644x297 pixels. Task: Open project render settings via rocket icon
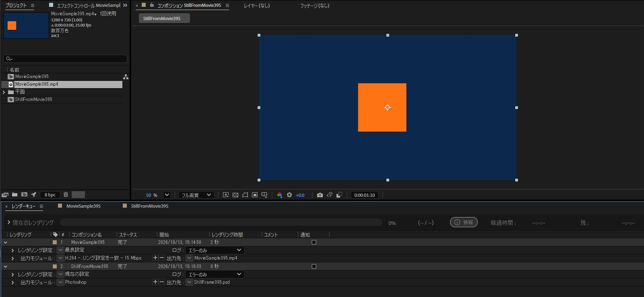(x=34, y=195)
